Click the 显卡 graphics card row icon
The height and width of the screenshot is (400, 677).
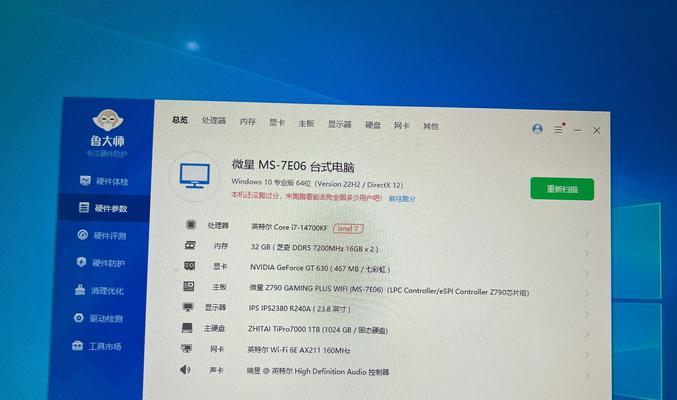pyautogui.click(x=190, y=266)
